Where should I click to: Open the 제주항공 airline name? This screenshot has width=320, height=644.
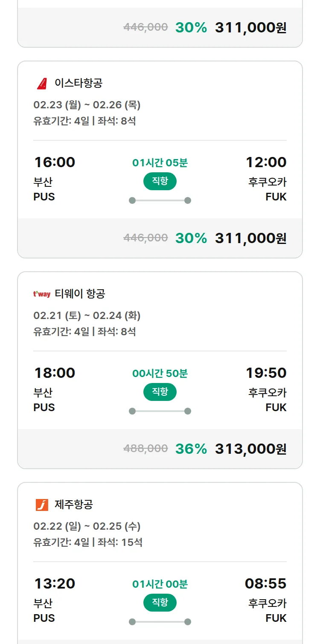(74, 505)
